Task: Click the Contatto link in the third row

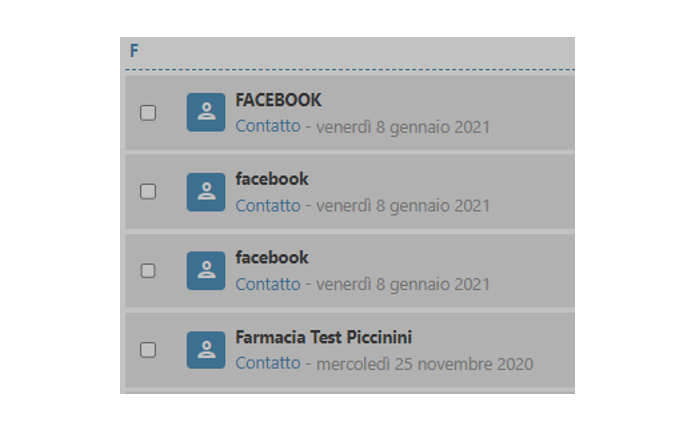Action: coord(267,285)
